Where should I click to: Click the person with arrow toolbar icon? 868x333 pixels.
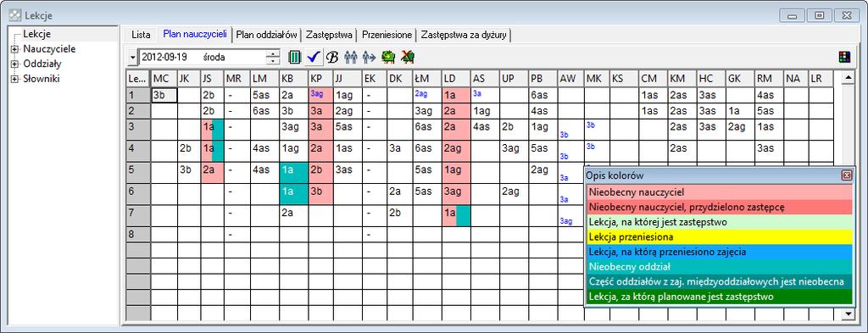370,57
